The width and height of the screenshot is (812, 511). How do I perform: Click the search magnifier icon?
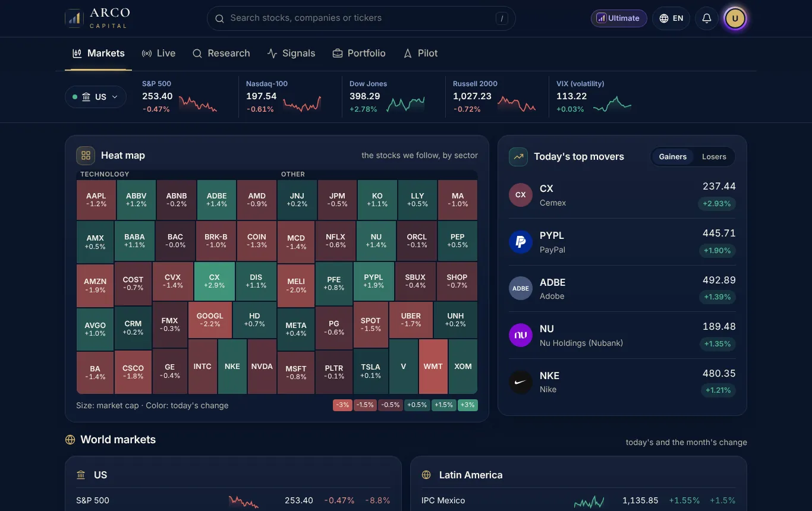click(219, 18)
